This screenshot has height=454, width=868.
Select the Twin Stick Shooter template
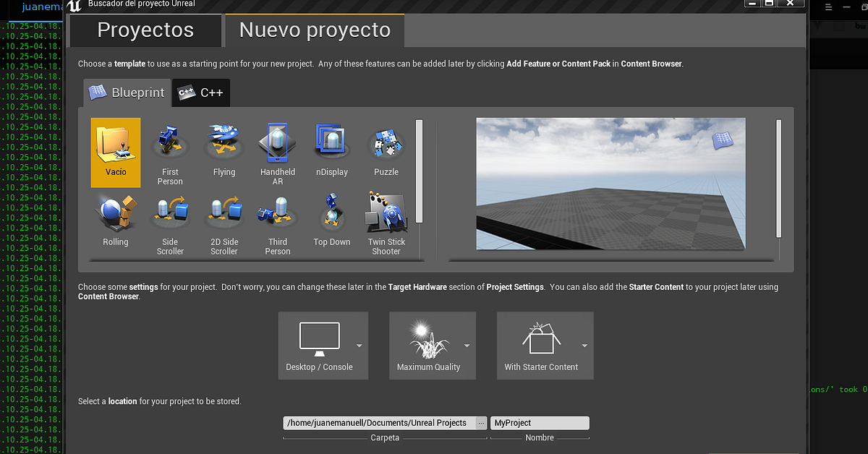click(386, 223)
